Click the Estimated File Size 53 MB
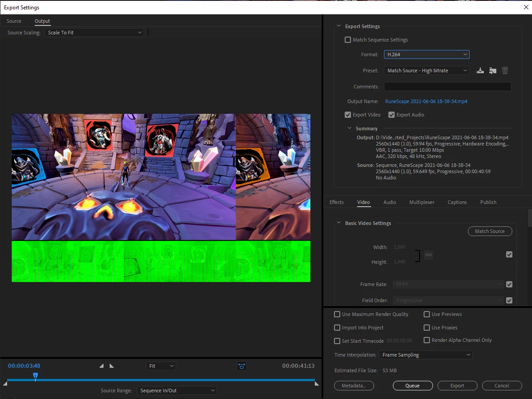This screenshot has width=532, height=399. [389, 370]
